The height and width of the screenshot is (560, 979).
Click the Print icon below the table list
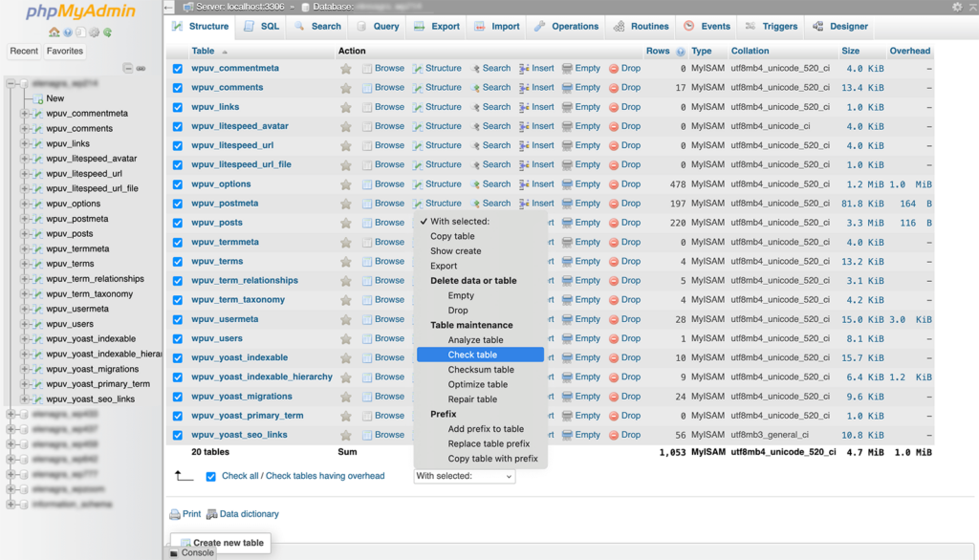tap(175, 514)
